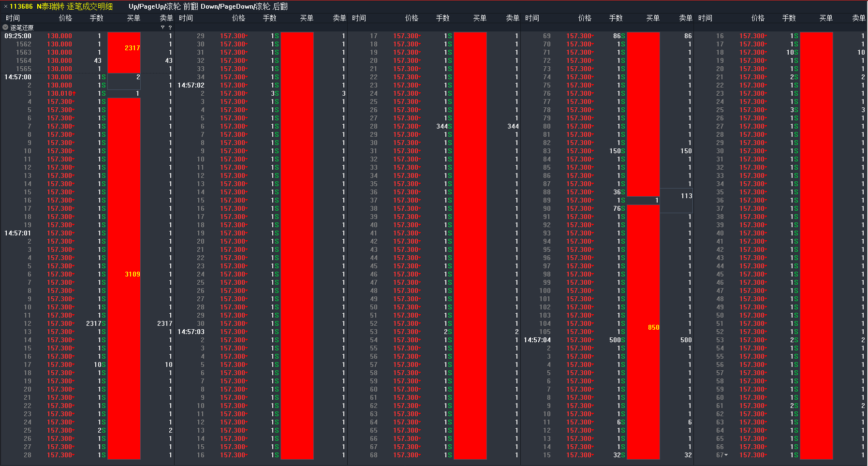This screenshot has height=466, width=868.
Task: Click the 344 sell-order value
Action: [513, 126]
